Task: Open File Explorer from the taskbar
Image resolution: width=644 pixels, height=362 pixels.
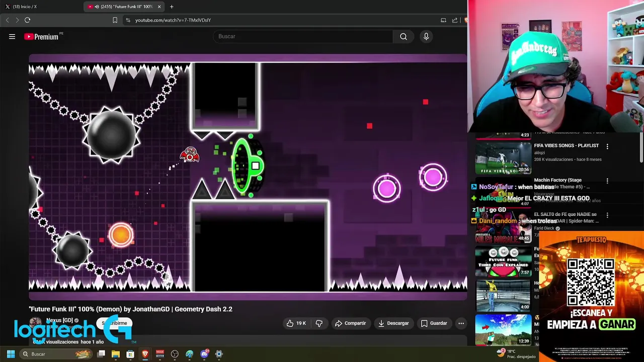Action: coord(116,354)
